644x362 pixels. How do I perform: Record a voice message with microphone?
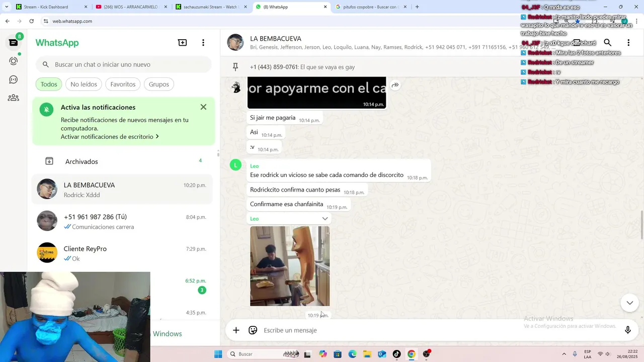pyautogui.click(x=628, y=330)
